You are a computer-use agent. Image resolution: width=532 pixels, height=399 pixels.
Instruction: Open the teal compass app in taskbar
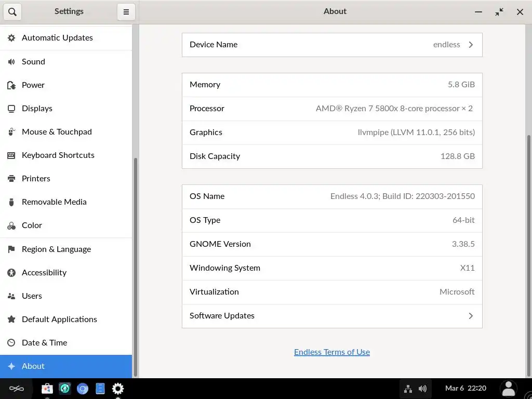click(x=65, y=388)
